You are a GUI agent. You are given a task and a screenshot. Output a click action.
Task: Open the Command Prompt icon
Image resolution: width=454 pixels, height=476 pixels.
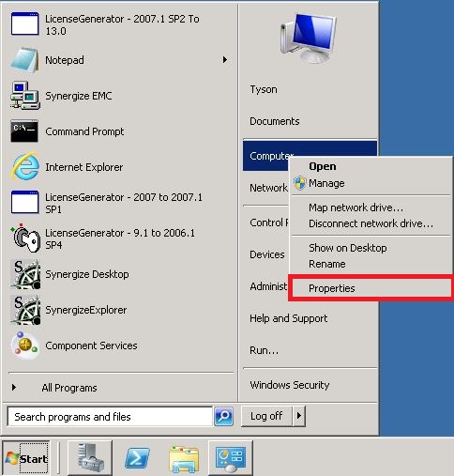click(x=24, y=131)
